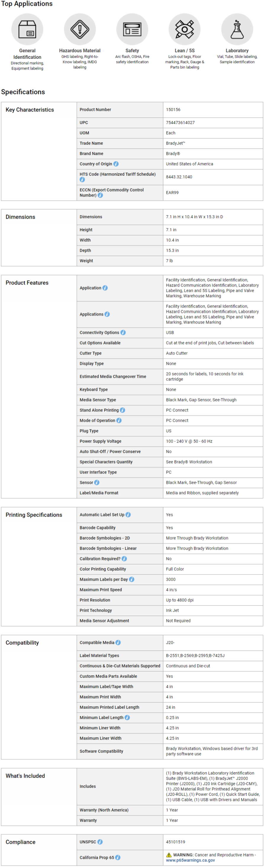Click info icon under HTS Code label
This screenshot has height=868, width=264.
click(x=82, y=180)
